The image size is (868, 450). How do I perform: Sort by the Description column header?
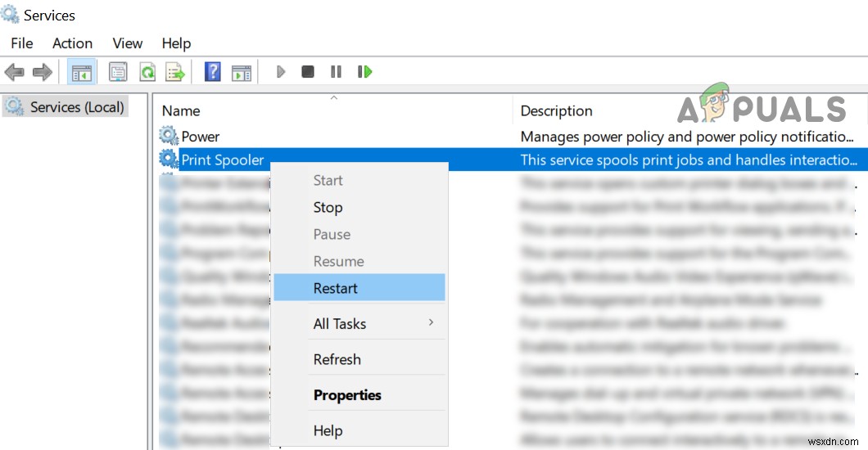coord(556,110)
